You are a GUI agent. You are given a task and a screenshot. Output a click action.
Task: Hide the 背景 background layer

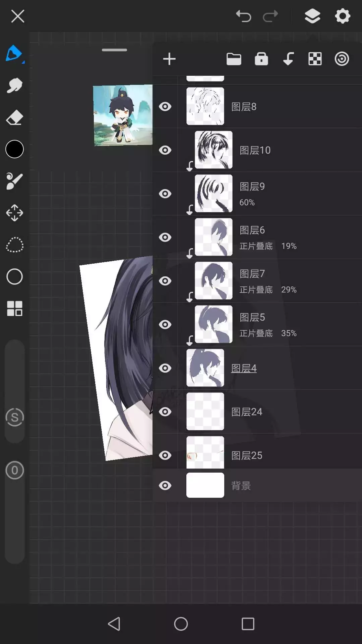tap(165, 485)
